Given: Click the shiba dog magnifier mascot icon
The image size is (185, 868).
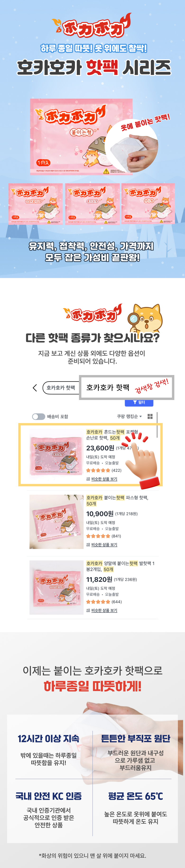Looking at the screenshot, I should tap(145, 318).
